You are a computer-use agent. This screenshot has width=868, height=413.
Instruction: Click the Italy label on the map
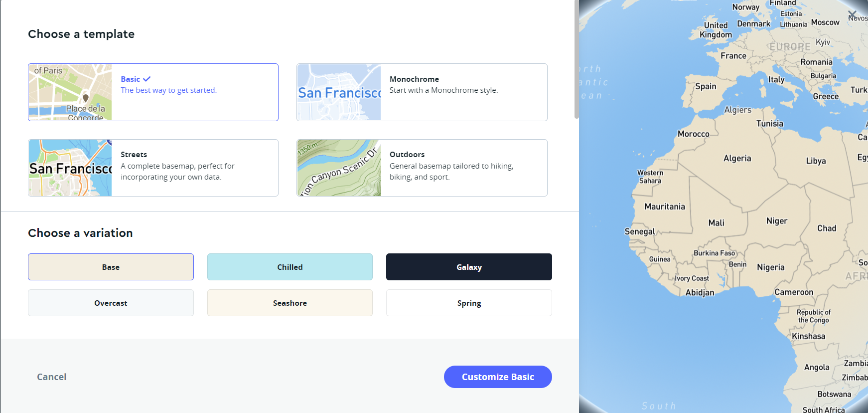pyautogui.click(x=776, y=79)
